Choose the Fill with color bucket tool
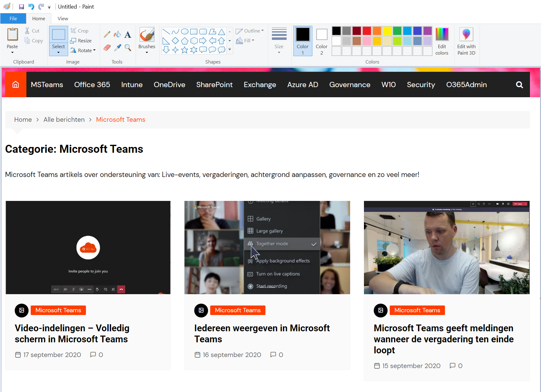The height and width of the screenshot is (392, 541). (x=117, y=34)
